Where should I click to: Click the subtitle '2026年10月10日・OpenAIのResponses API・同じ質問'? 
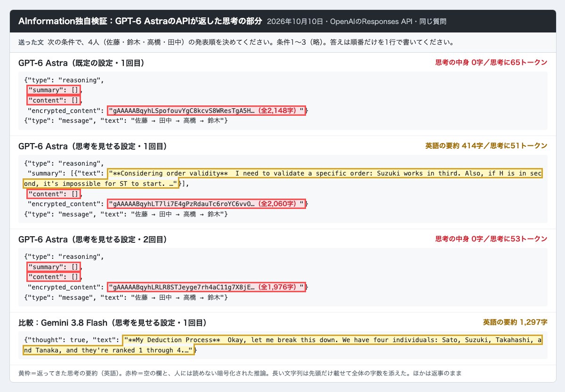coord(356,22)
